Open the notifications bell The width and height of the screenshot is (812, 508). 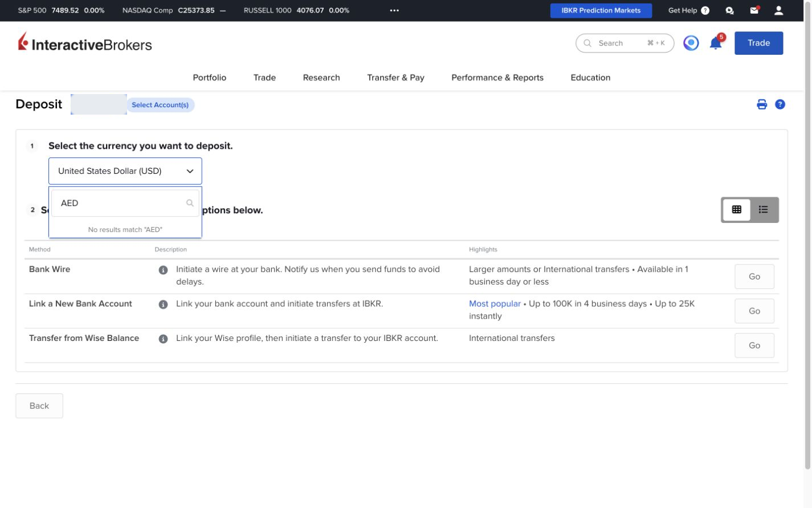click(716, 43)
